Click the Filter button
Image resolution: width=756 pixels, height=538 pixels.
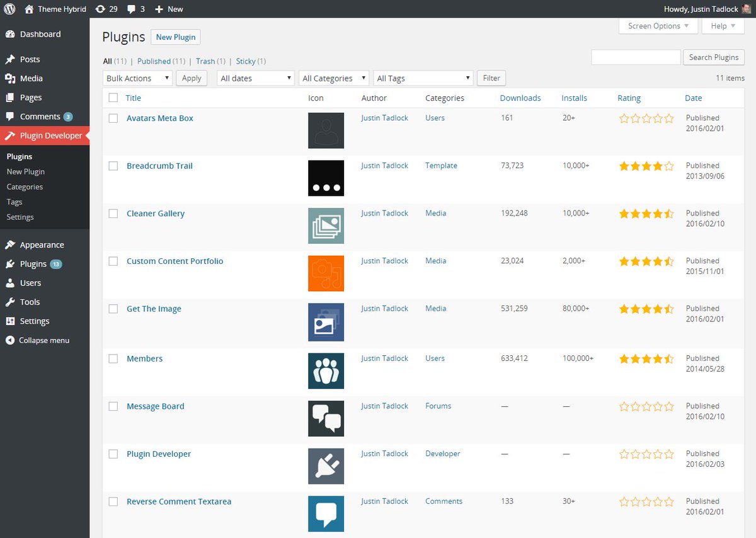coord(491,78)
